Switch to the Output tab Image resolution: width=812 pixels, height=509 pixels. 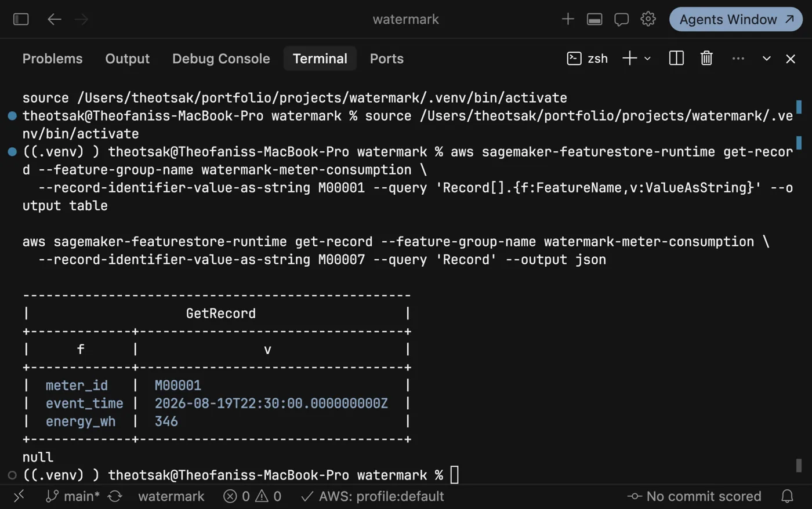[x=127, y=59]
